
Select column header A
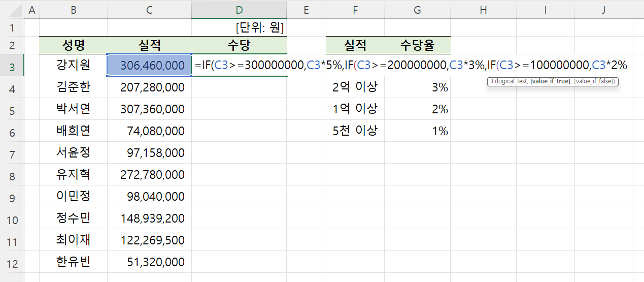click(x=32, y=10)
